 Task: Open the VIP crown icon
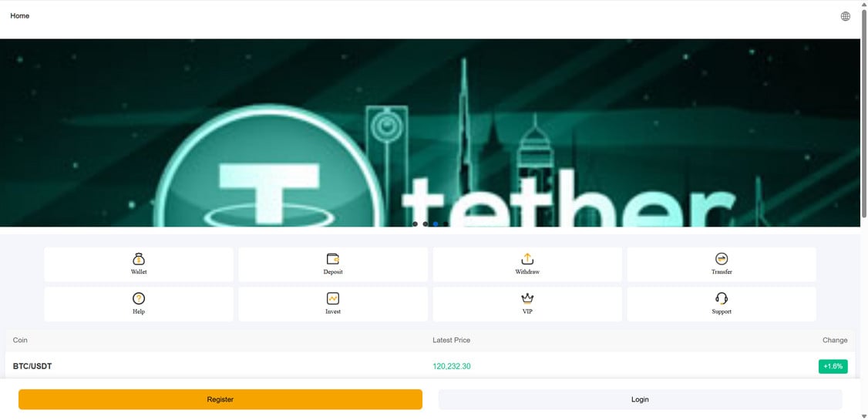coord(527,299)
